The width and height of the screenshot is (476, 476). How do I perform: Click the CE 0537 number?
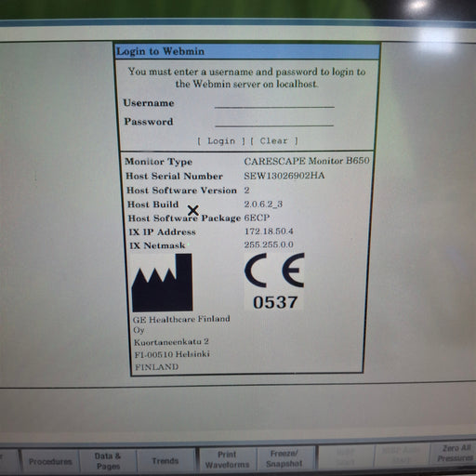[x=275, y=302]
